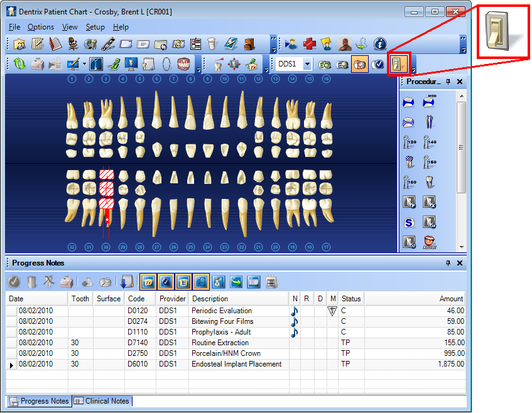Select the Routine Extraction row

[236, 343]
